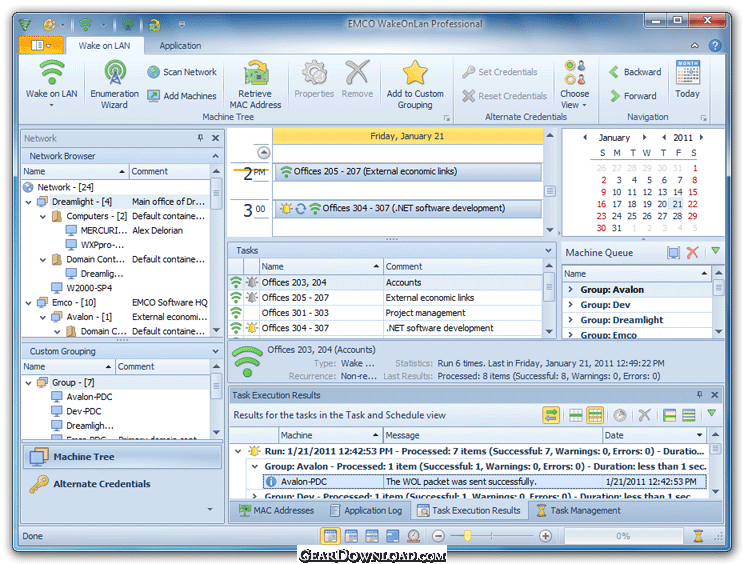The width and height of the screenshot is (744, 564).
Task: Click Scan Network in the ribbon
Action: point(182,72)
